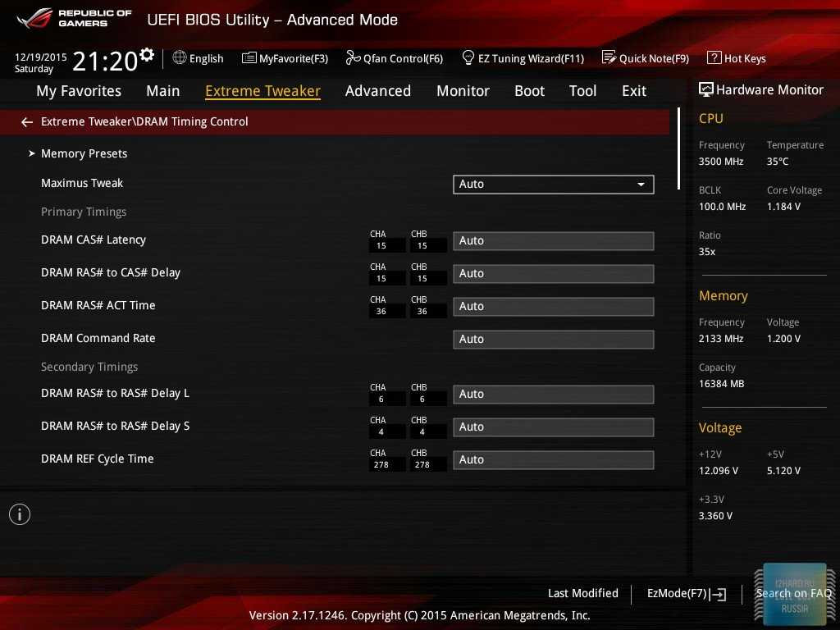Viewport: 840px width, 630px height.
Task: Switch to EzMode(F7)
Action: [687, 593]
